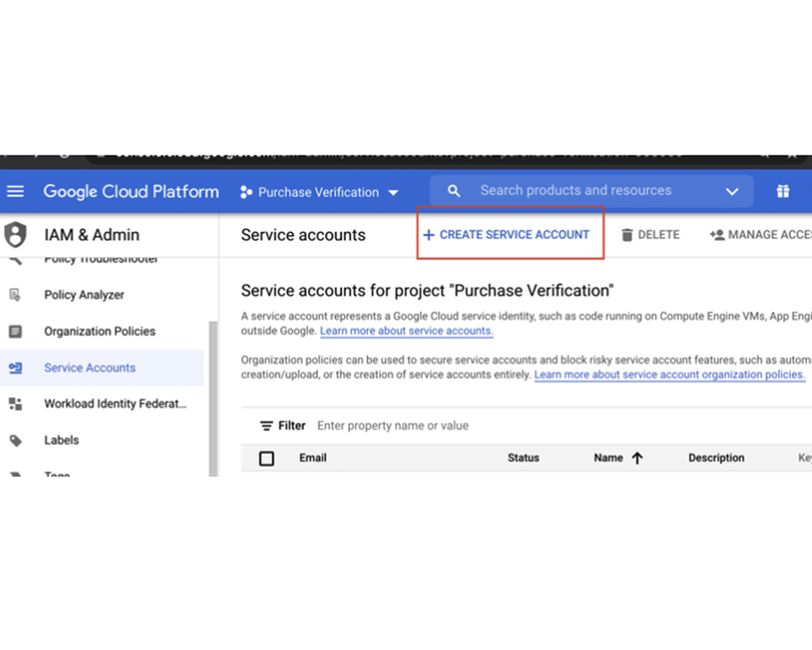This screenshot has width=812, height=650.
Task: Click the Policy Troubleshooter wrench icon
Action: (x=15, y=260)
